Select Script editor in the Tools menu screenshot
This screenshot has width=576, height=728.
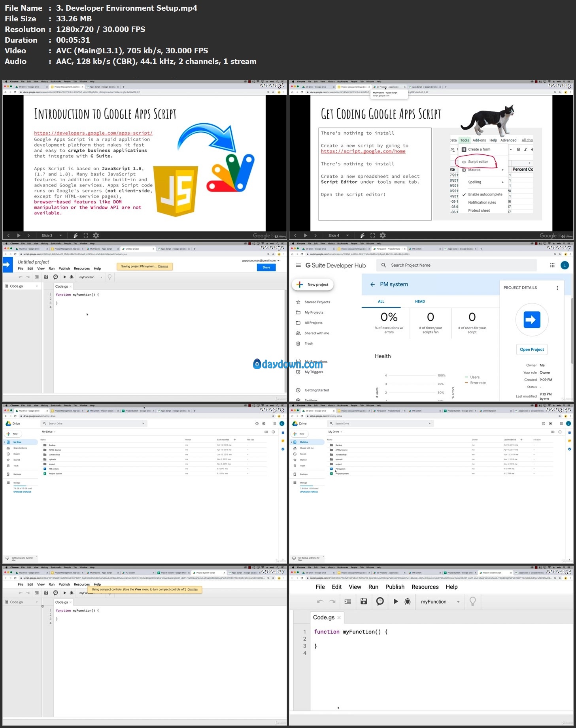(x=478, y=162)
